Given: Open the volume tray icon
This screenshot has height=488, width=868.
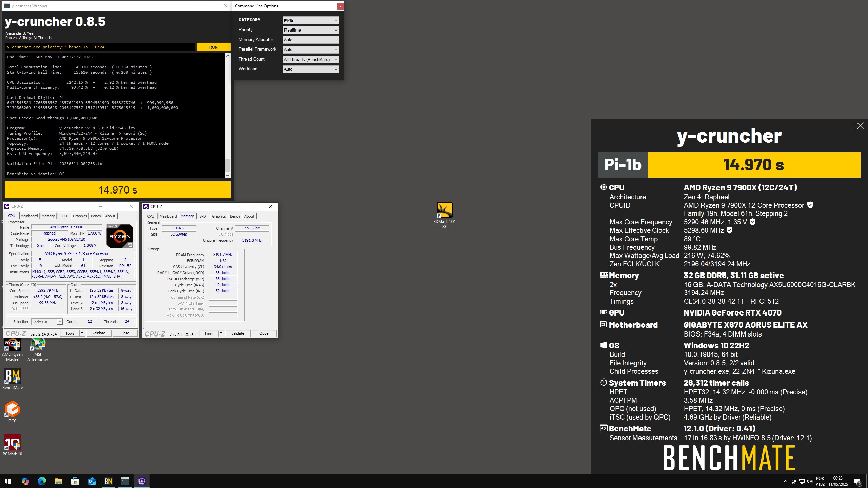Looking at the screenshot, I should click(x=810, y=481).
